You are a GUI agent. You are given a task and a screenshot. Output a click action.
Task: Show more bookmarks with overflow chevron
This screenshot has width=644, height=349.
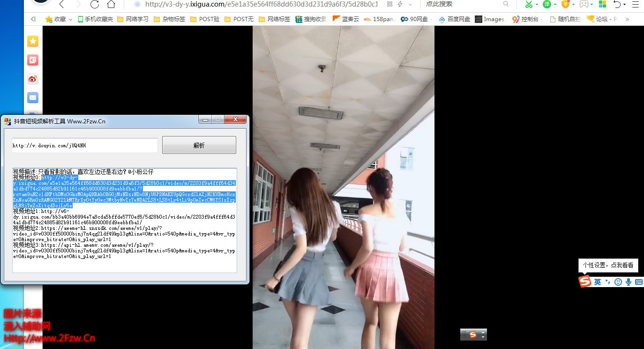(627, 19)
